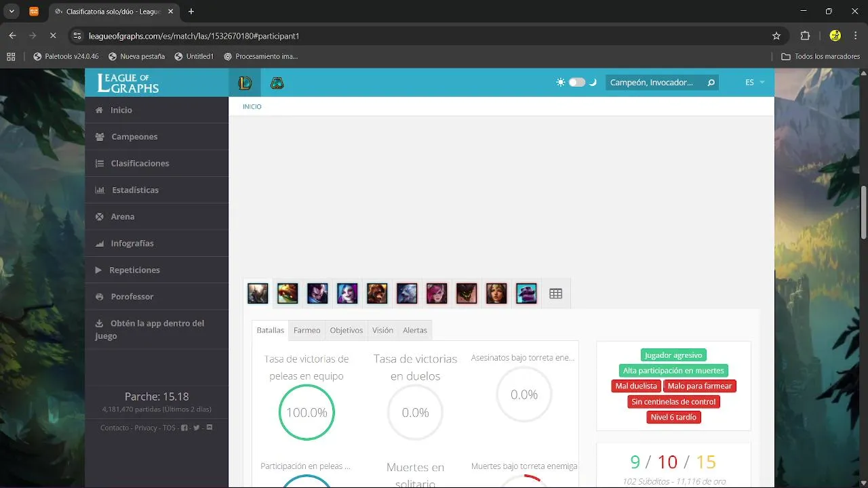
Task: Click the 100.0% team fight win rate circle
Action: (x=307, y=412)
